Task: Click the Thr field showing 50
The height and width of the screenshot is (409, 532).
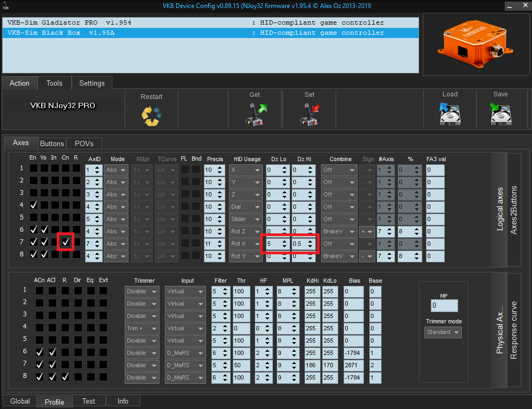Action: coord(241,365)
